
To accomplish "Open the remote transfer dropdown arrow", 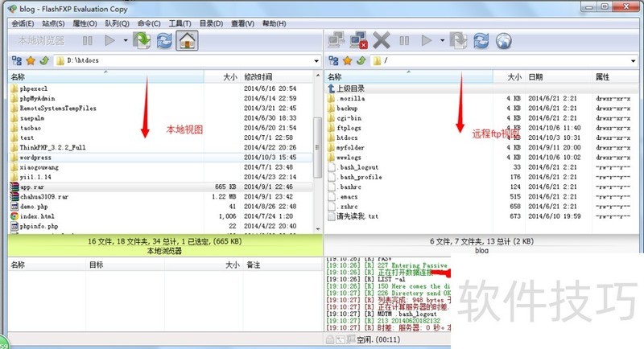I will point(442,40).
